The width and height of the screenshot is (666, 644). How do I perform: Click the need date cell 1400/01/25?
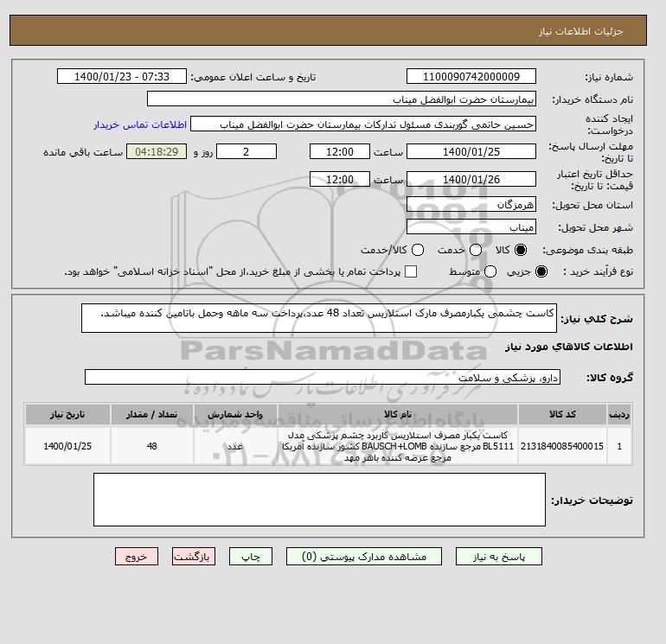tap(67, 446)
